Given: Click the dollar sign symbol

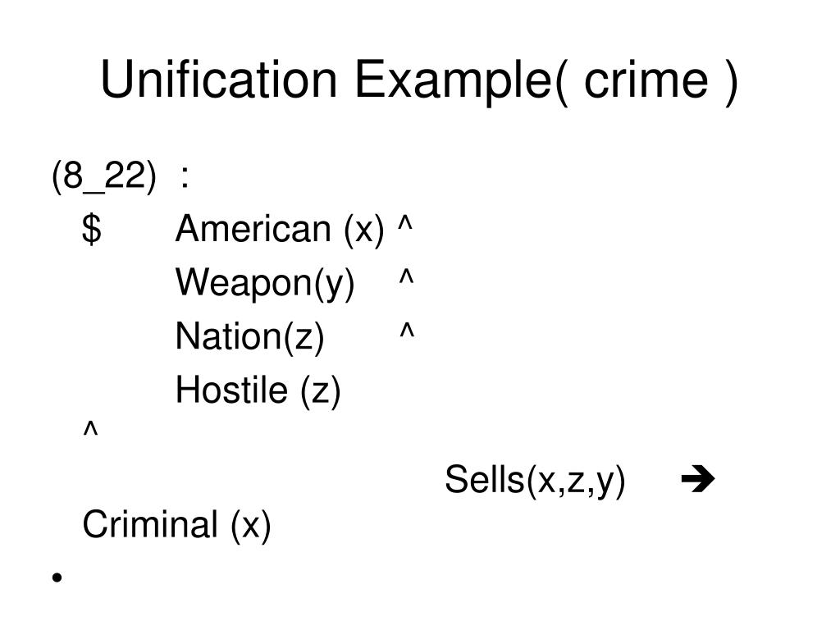Looking at the screenshot, I should tap(92, 229).
